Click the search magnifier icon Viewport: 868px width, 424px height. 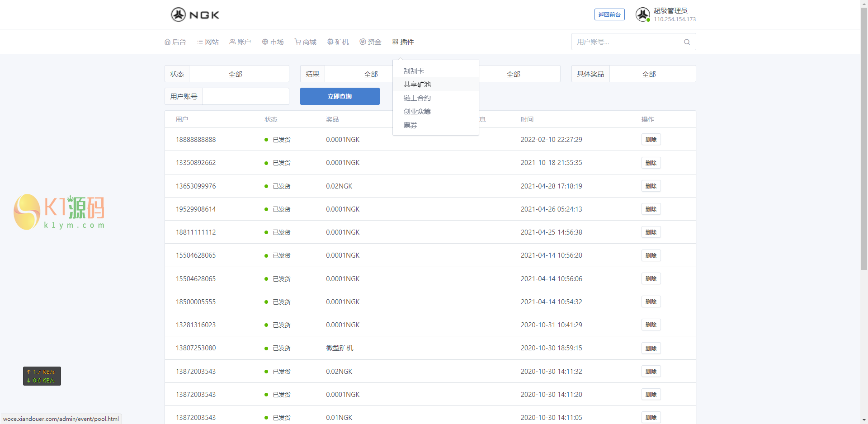[687, 42]
